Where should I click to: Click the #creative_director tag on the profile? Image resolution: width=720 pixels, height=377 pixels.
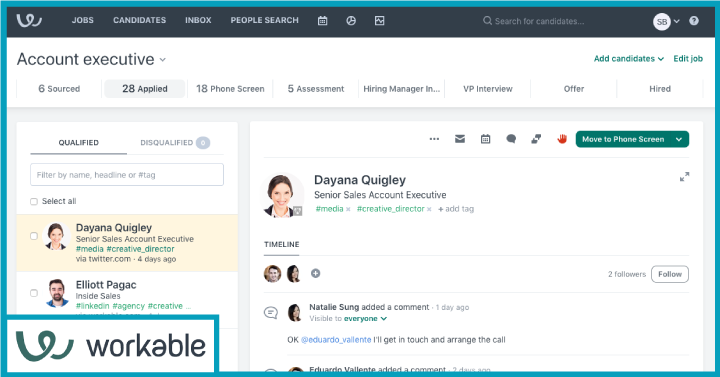390,209
